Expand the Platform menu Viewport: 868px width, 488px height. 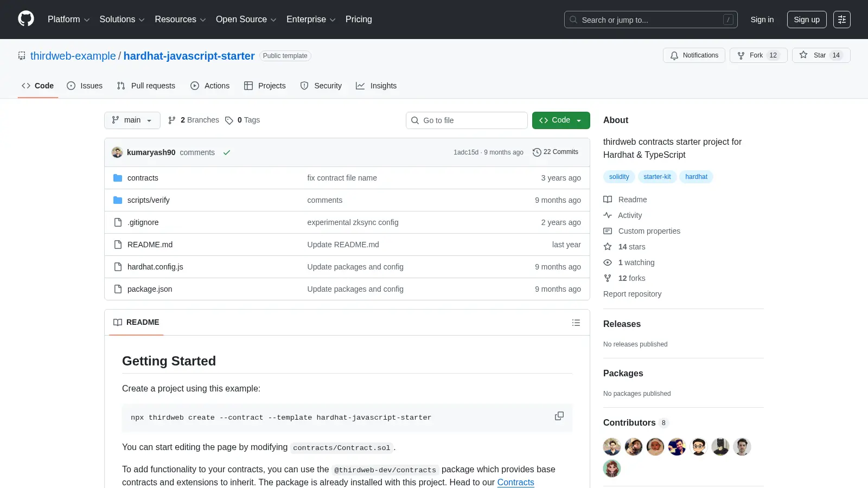[x=68, y=20]
